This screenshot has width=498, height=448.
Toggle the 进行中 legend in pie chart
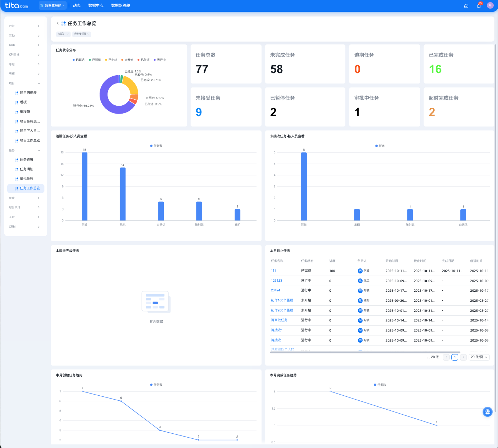(x=160, y=60)
